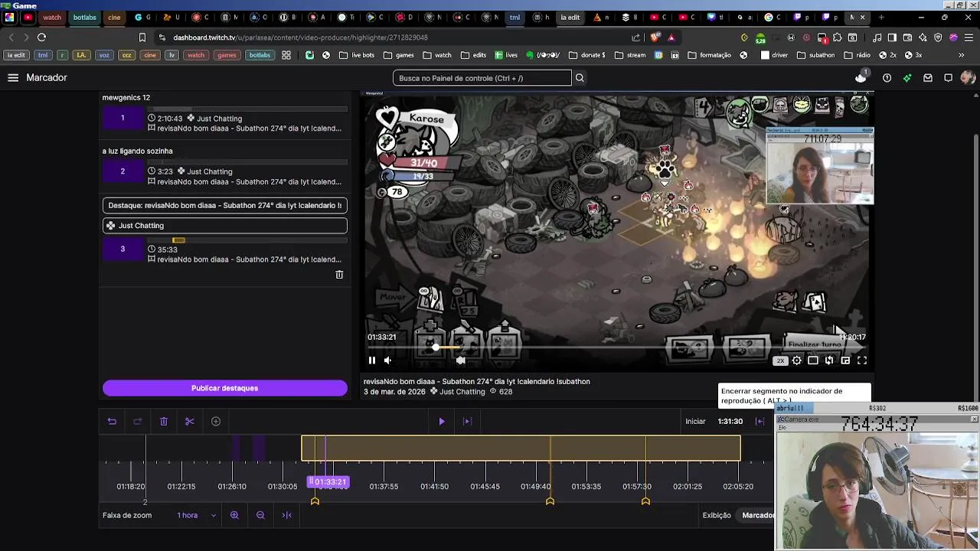Click the Iniciar time value 1:31:30
980x551 pixels.
point(730,422)
